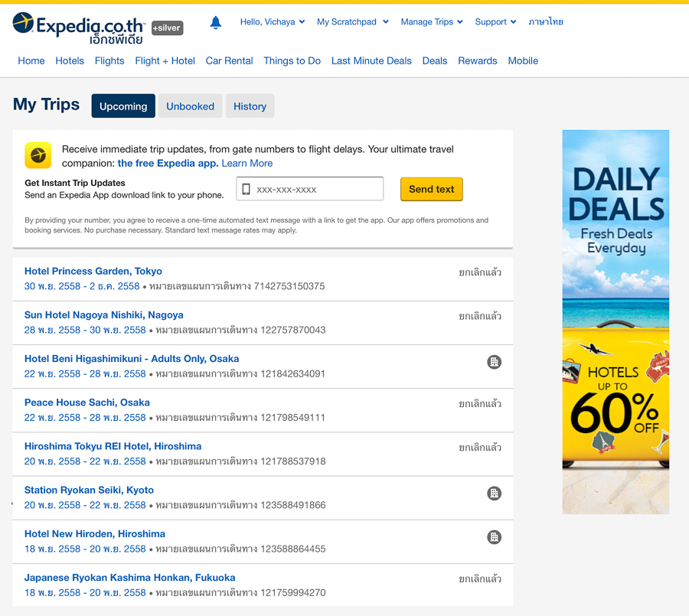
Task: Click itinerary number 121798549111
Action: 293,417
